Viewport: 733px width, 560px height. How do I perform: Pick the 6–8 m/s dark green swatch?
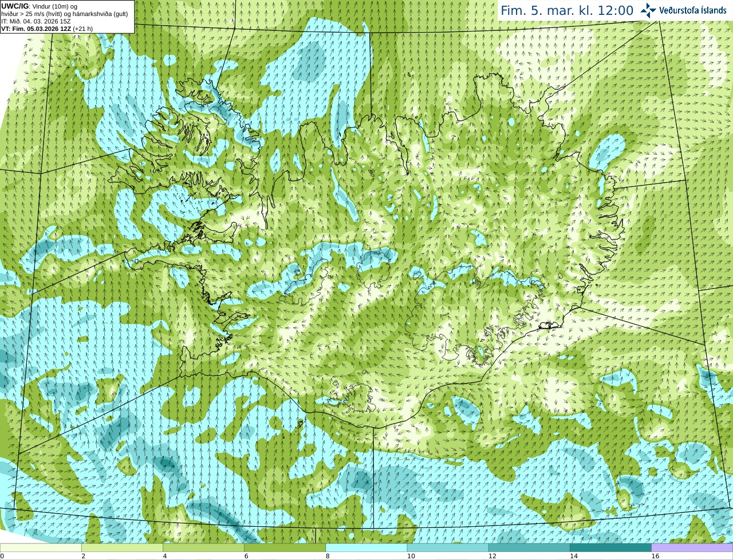285,547
